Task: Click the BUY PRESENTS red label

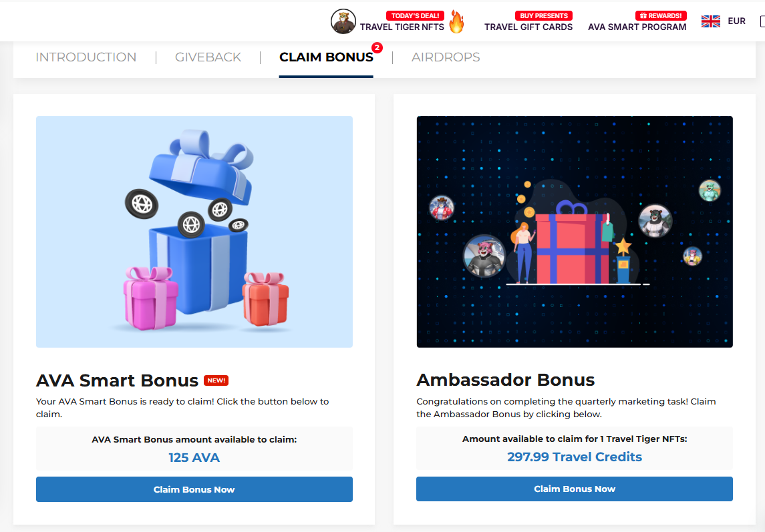Action: [x=543, y=15]
